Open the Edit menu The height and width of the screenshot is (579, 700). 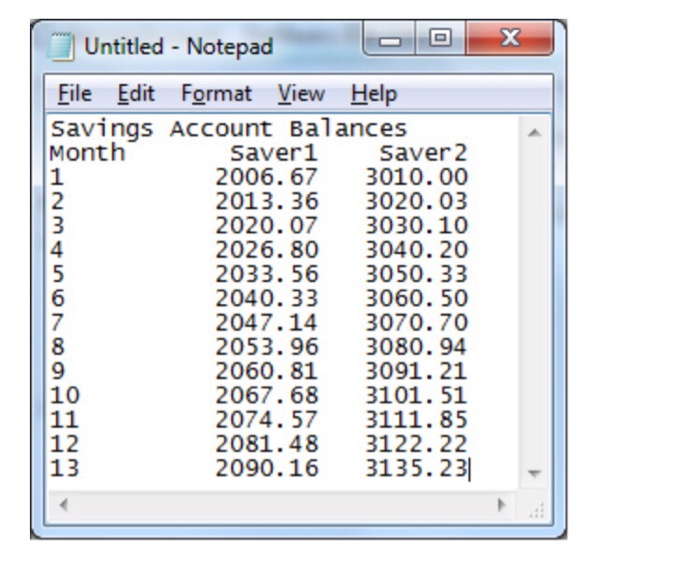tap(136, 94)
